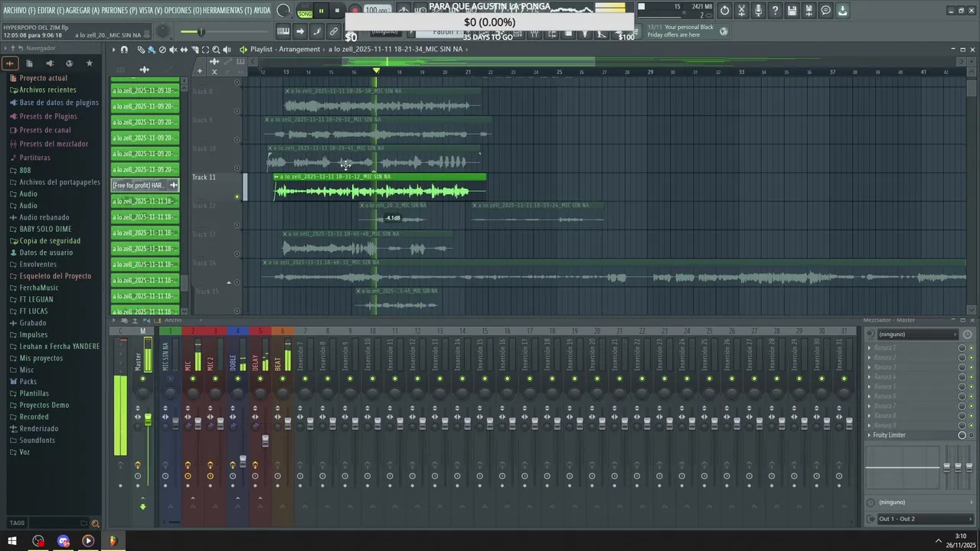Mute the DOBLE mixer track
980x551 pixels.
[x=237, y=379]
